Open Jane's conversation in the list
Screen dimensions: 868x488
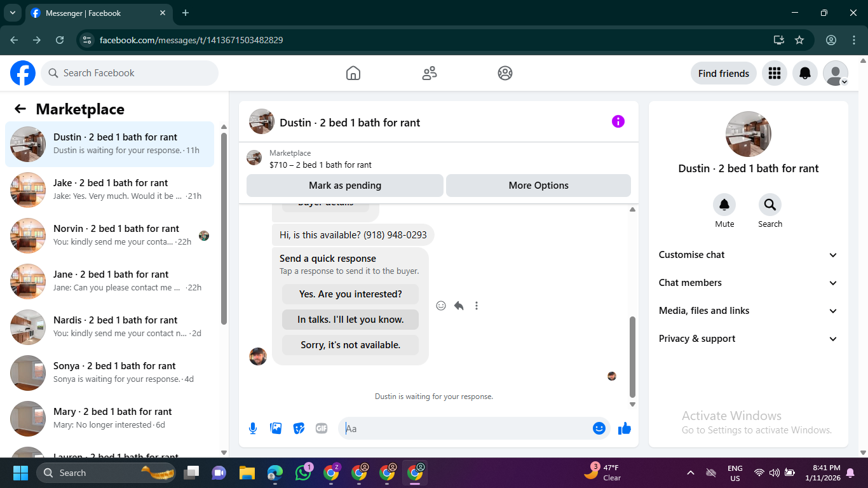(110, 281)
